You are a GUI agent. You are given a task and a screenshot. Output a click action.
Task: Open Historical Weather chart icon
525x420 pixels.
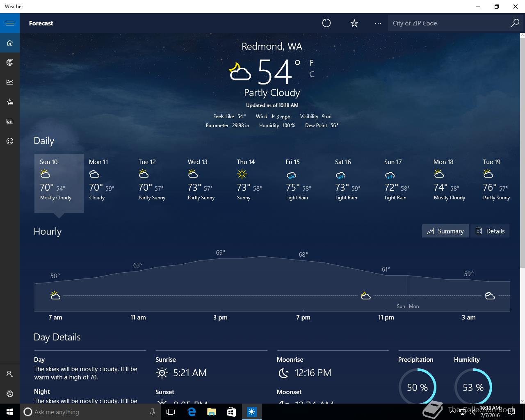(x=10, y=82)
